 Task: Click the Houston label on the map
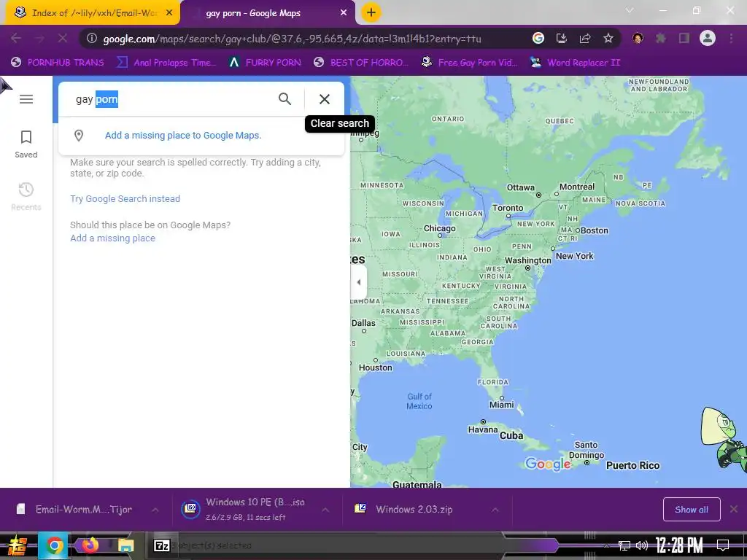pos(376,367)
